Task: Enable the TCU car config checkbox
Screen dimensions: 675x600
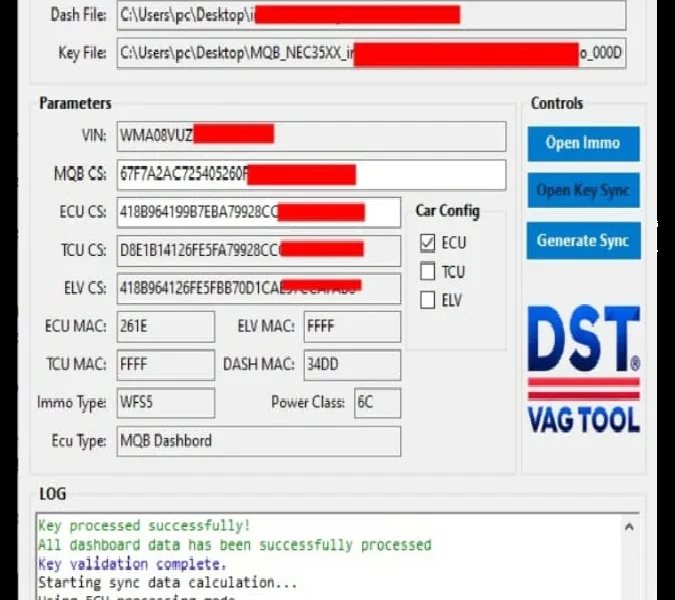Action: (428, 271)
